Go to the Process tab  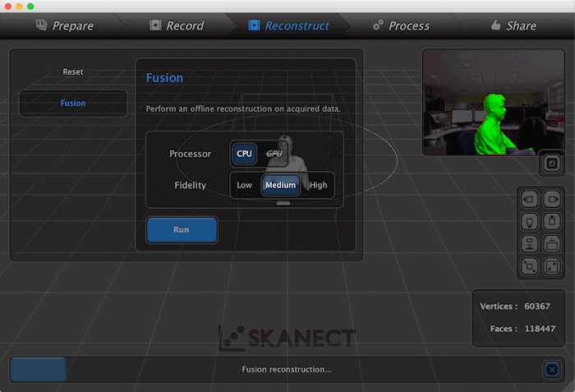point(401,25)
